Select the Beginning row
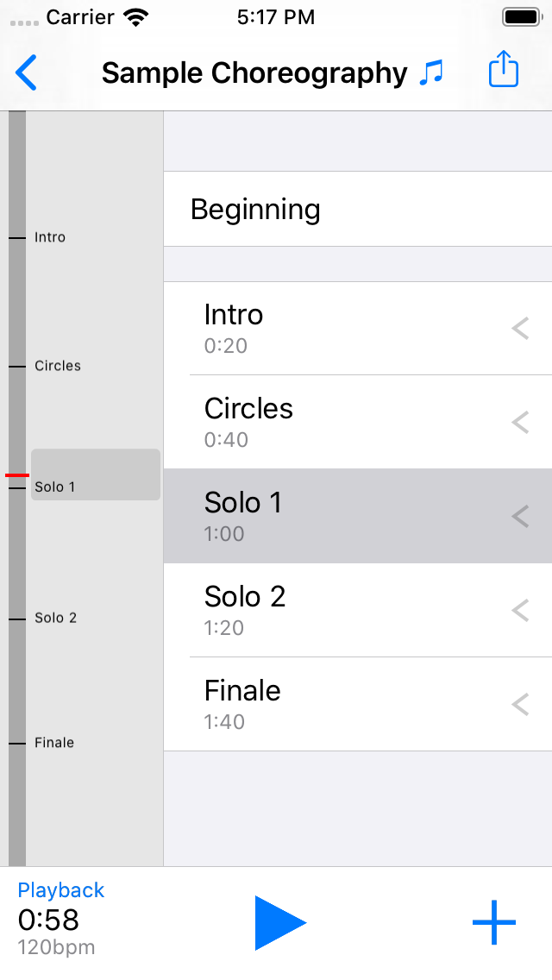The width and height of the screenshot is (552, 980). click(357, 210)
